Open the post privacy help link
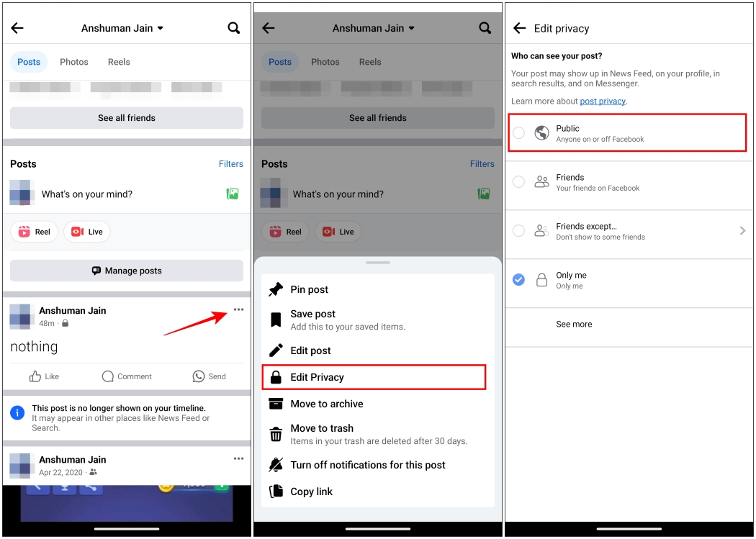This screenshot has width=756, height=539. pos(603,101)
